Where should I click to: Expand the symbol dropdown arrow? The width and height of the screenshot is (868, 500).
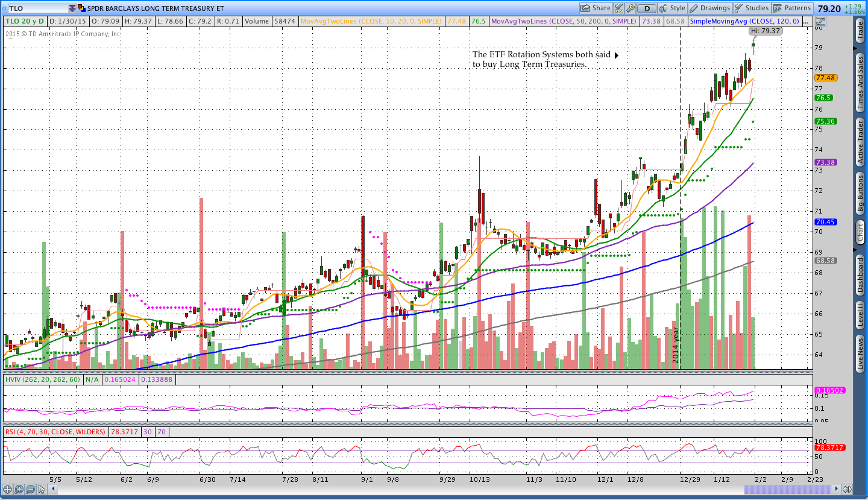(x=72, y=8)
